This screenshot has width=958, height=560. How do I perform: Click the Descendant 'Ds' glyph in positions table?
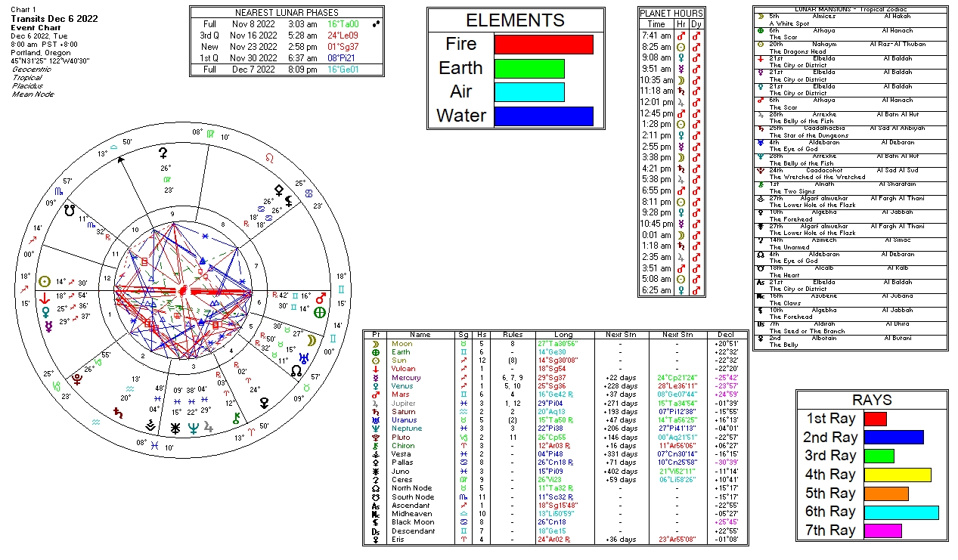pyautogui.click(x=375, y=531)
